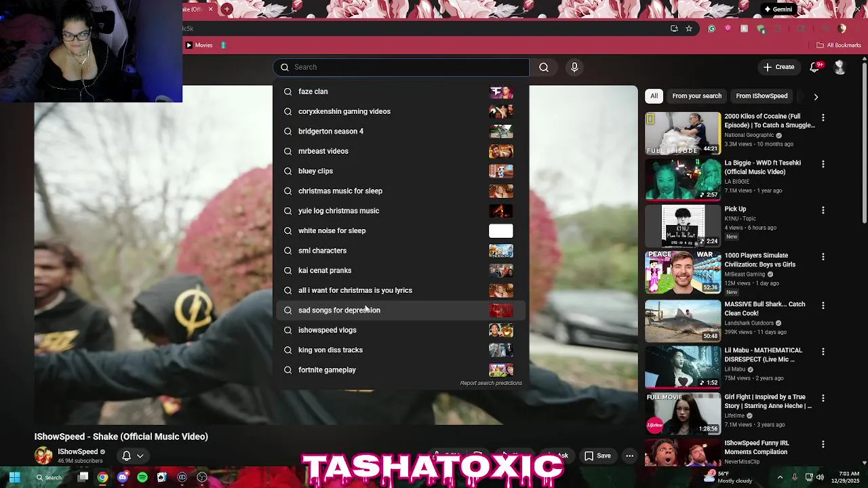Choose the coryxkenshin gaming videos suggestion

pos(401,111)
